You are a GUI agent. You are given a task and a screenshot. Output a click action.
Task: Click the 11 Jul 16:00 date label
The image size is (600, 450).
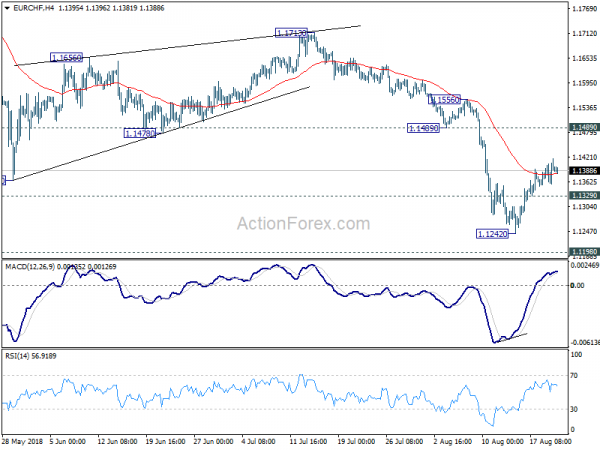tap(309, 442)
